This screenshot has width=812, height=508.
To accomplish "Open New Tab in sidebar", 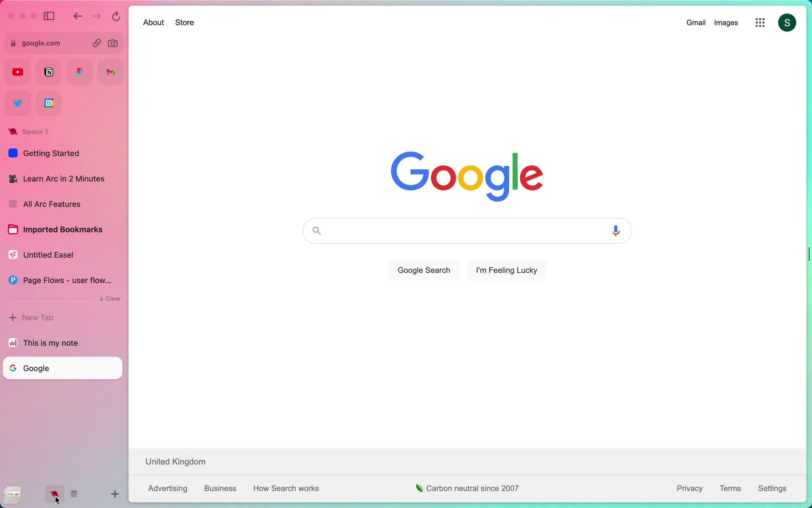I will click(x=31, y=317).
